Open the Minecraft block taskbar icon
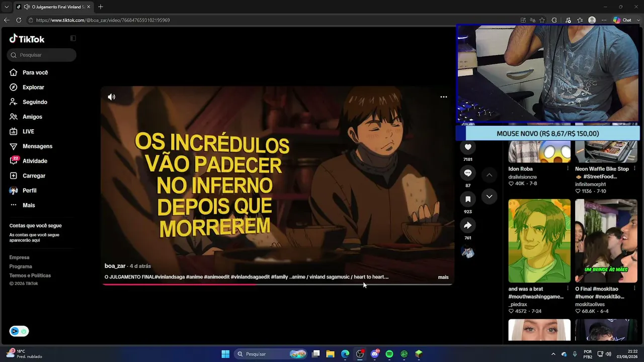The image size is (644, 362). pos(419,354)
